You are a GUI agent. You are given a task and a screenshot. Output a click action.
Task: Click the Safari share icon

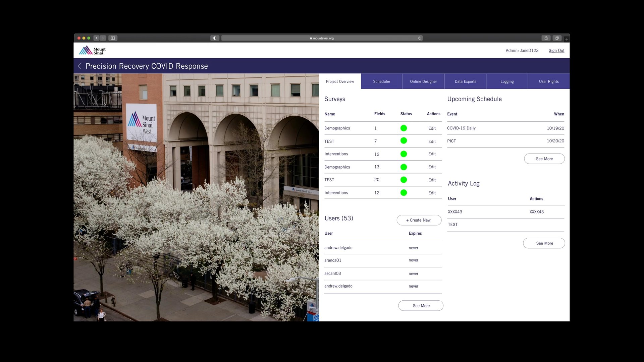546,38
